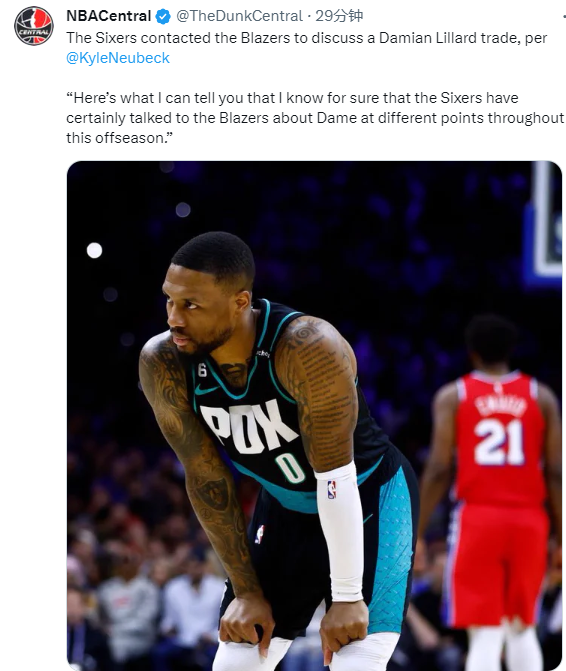Click the bright white light in the photo
The width and height of the screenshot is (566, 671).
95,250
